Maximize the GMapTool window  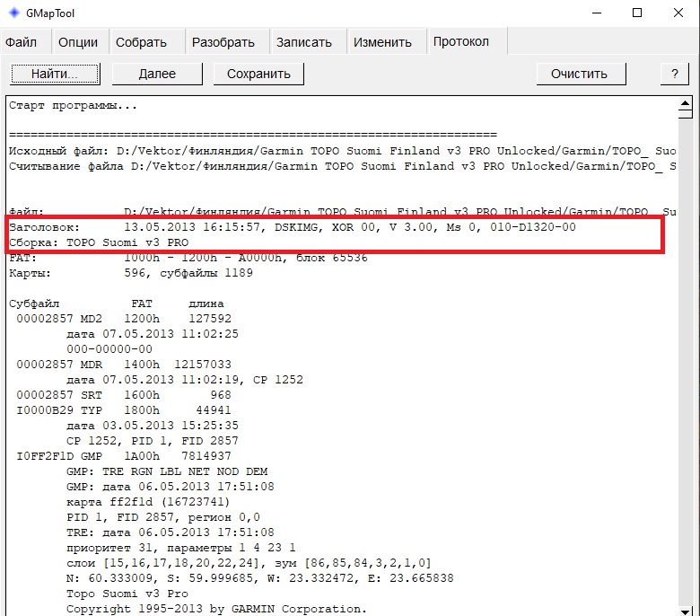pos(636,13)
